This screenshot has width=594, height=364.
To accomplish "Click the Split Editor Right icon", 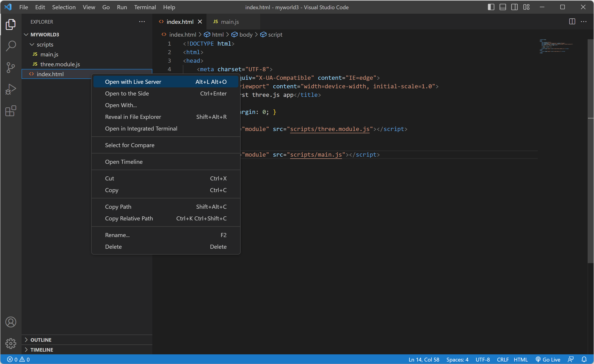I will coord(572,21).
